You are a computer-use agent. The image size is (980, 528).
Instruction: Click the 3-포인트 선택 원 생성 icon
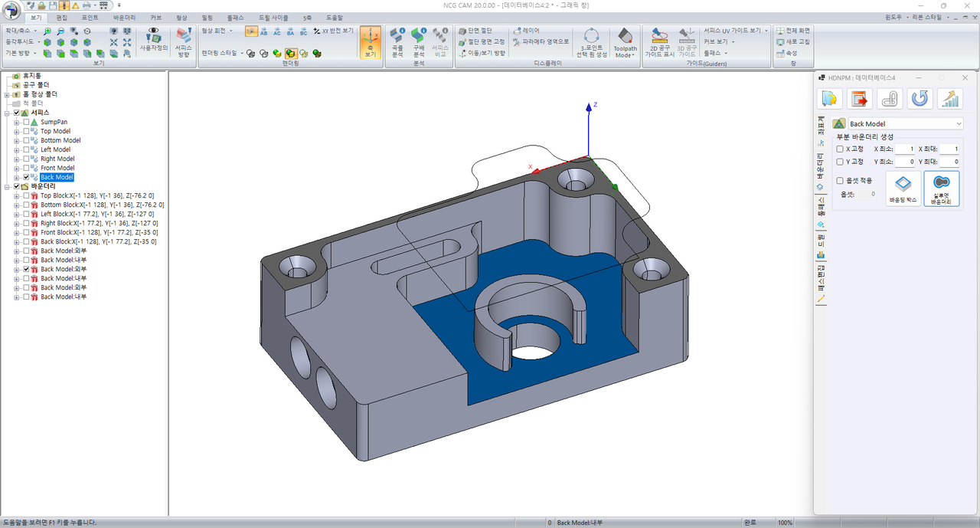click(590, 42)
